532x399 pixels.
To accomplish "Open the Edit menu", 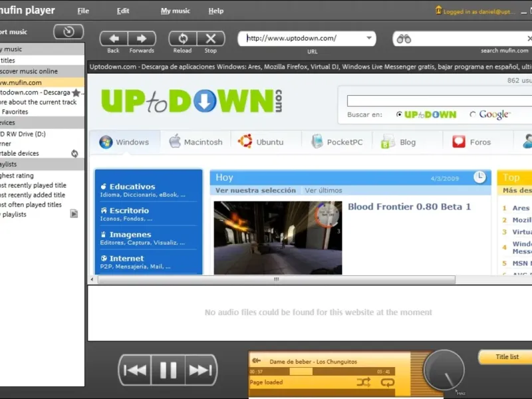I will [123, 11].
